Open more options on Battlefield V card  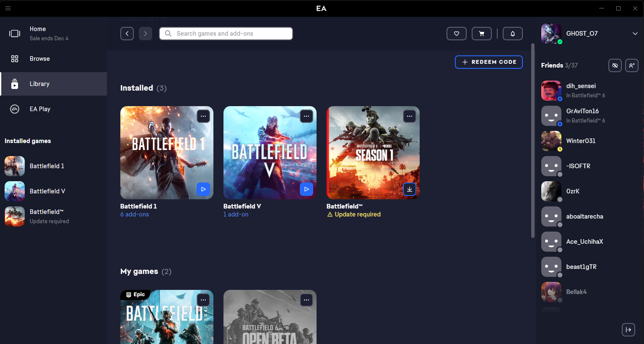click(x=306, y=116)
